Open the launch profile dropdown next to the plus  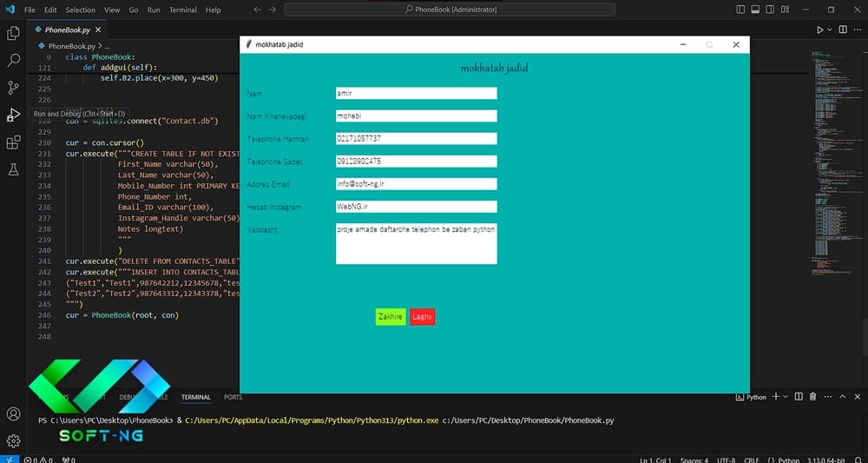[x=786, y=397]
